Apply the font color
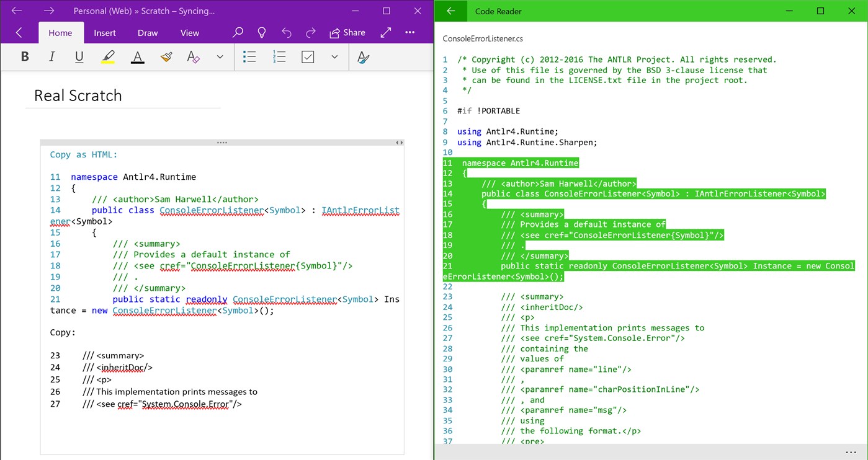868x460 pixels. pos(138,57)
